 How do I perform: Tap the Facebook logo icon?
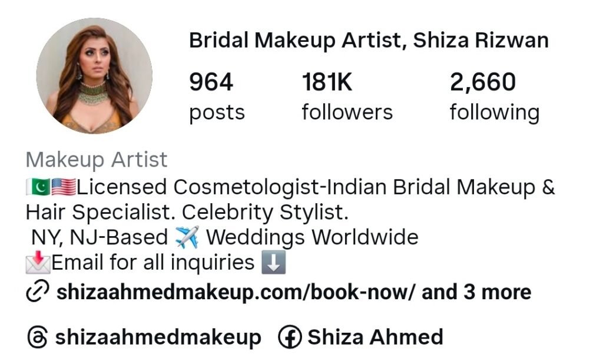[290, 337]
